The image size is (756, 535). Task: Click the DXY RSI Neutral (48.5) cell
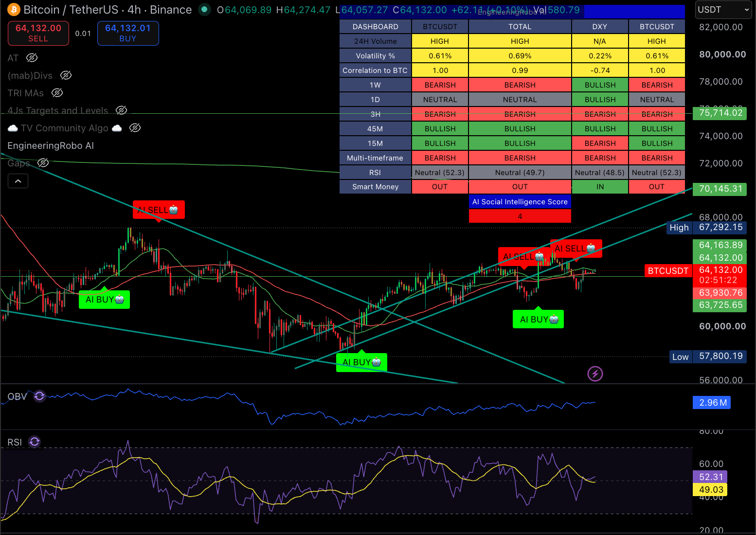[x=600, y=173]
